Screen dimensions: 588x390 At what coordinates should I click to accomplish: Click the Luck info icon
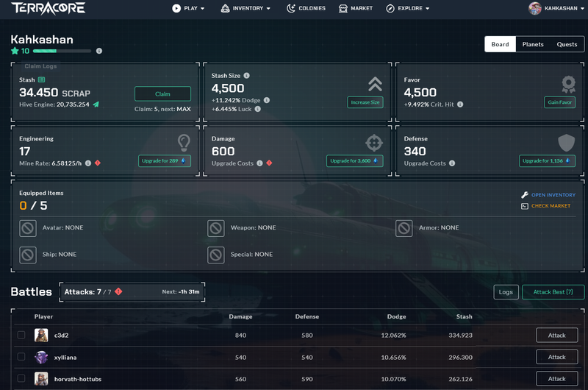pos(258,109)
